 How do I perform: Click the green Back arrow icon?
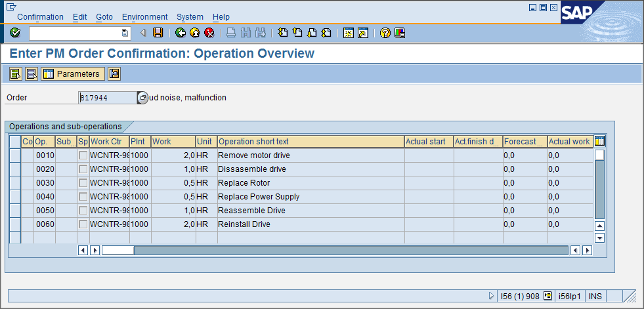click(x=181, y=33)
